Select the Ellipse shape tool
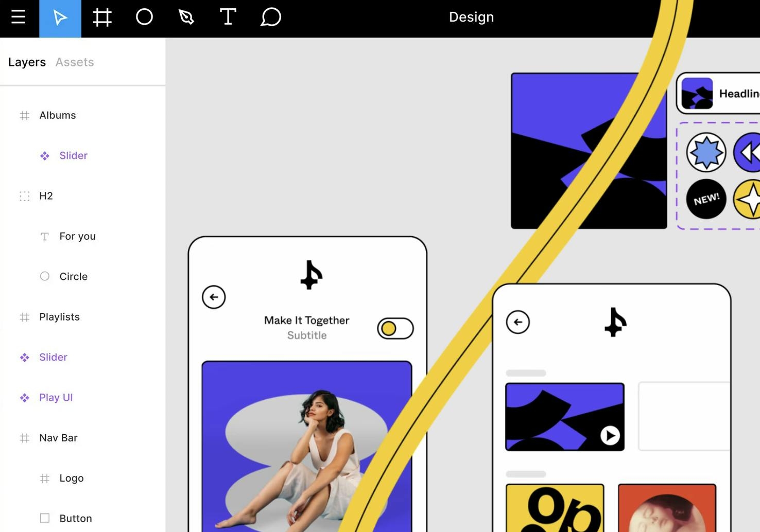The width and height of the screenshot is (760, 532). click(x=144, y=17)
